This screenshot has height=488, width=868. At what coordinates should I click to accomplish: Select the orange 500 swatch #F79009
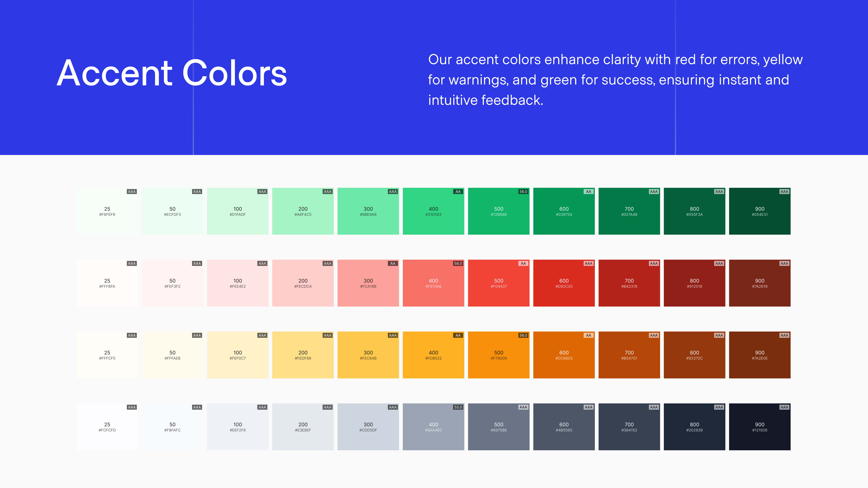point(499,355)
